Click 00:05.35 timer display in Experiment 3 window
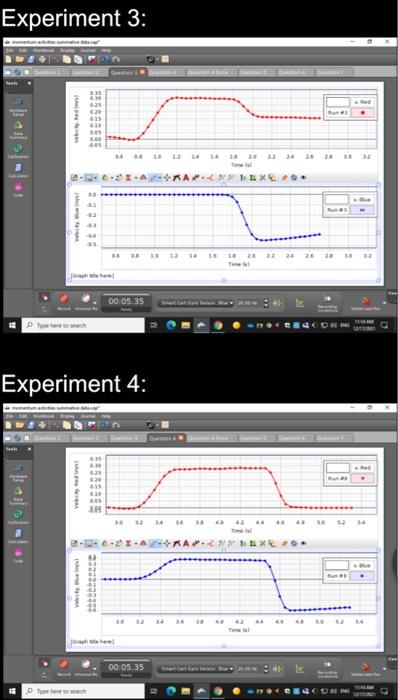The height and width of the screenshot is (700, 398). pos(126,302)
